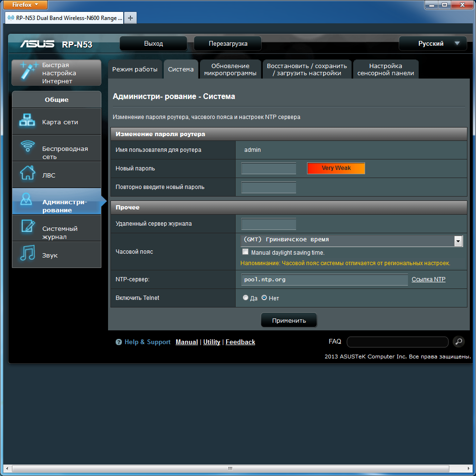Open Настройка сенсорной панели tab
The width and height of the screenshot is (476, 476).
click(386, 69)
